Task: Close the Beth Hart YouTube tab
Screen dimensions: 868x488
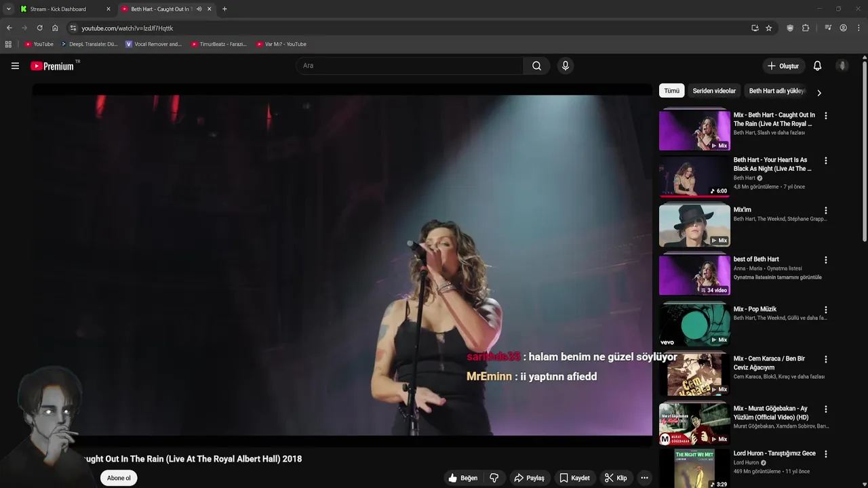Action: (209, 9)
